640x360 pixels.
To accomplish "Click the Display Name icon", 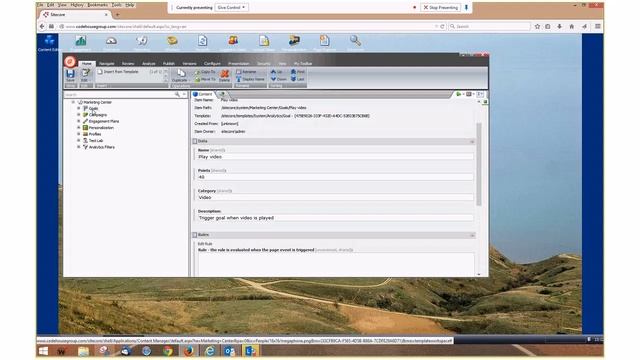I will click(x=239, y=79).
